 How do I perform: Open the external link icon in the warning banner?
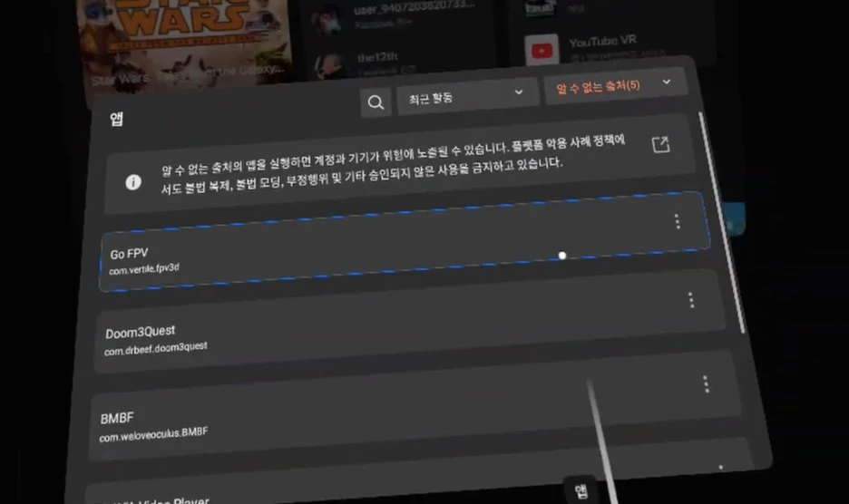[x=660, y=144]
